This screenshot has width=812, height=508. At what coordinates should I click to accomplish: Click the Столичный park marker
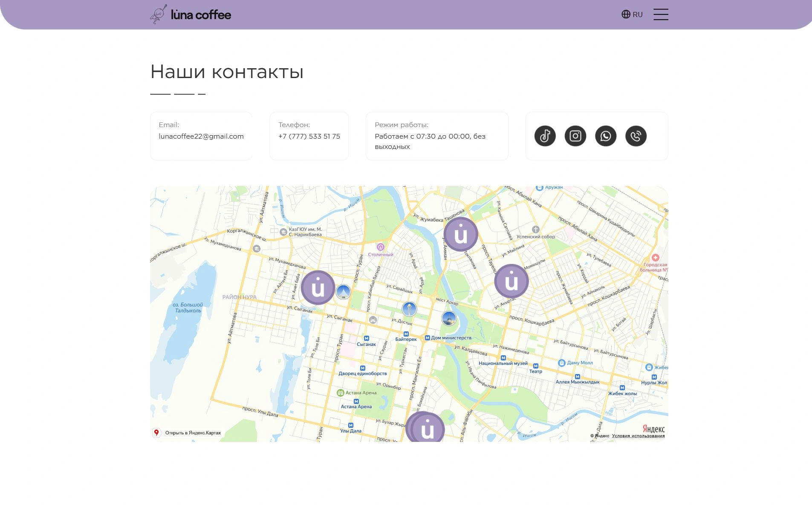(380, 247)
